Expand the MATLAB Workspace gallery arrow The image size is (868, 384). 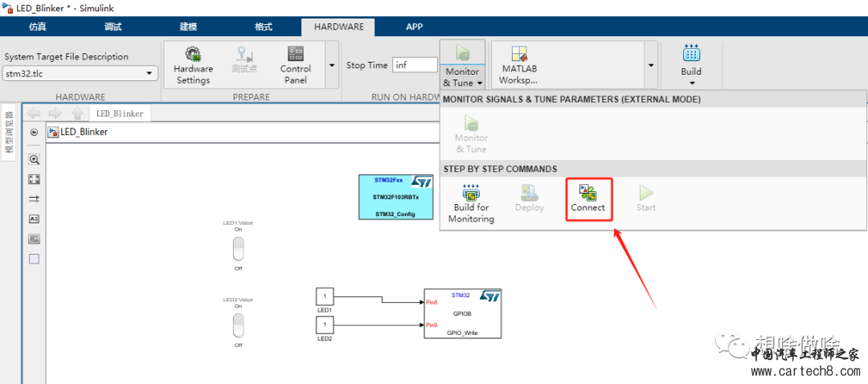[651, 65]
